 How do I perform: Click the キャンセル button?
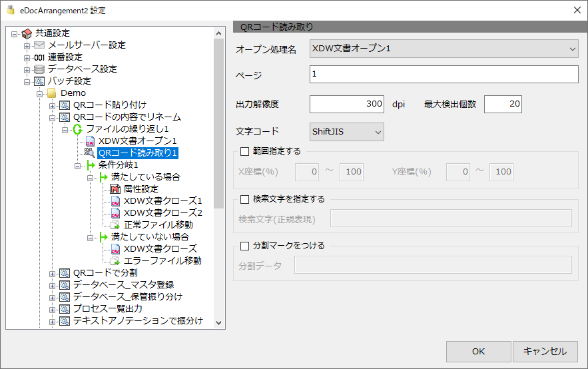pos(545,351)
